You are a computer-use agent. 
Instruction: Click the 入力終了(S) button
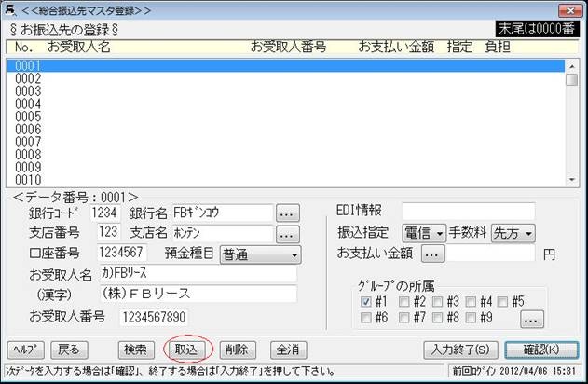(461, 350)
